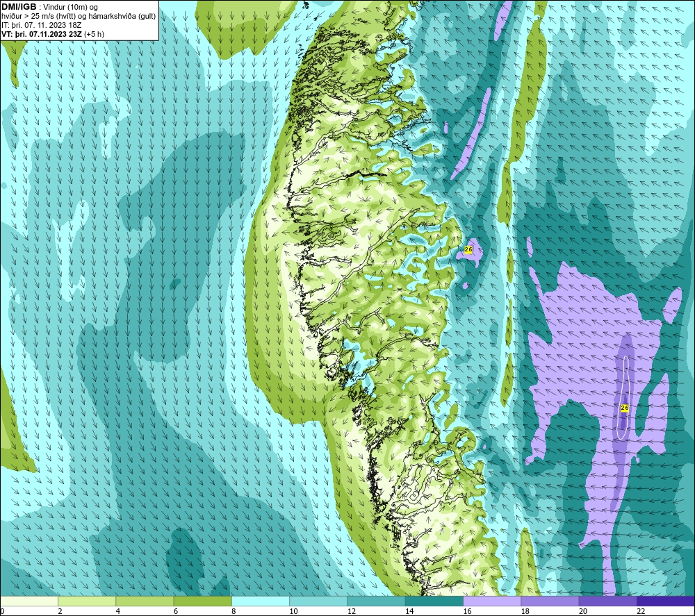Click the dark teal 14-16 m/s legend swatch
Image resolution: width=695 pixels, height=616 pixels.
click(434, 601)
